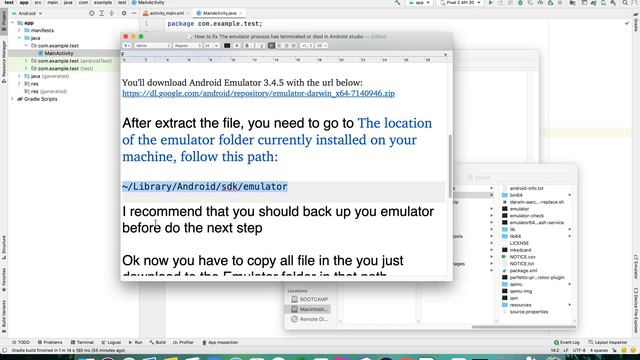Image resolution: width=640 pixels, height=360 pixels.
Task: Open project tool window settings gear
Action: pyautogui.click(x=124, y=13)
